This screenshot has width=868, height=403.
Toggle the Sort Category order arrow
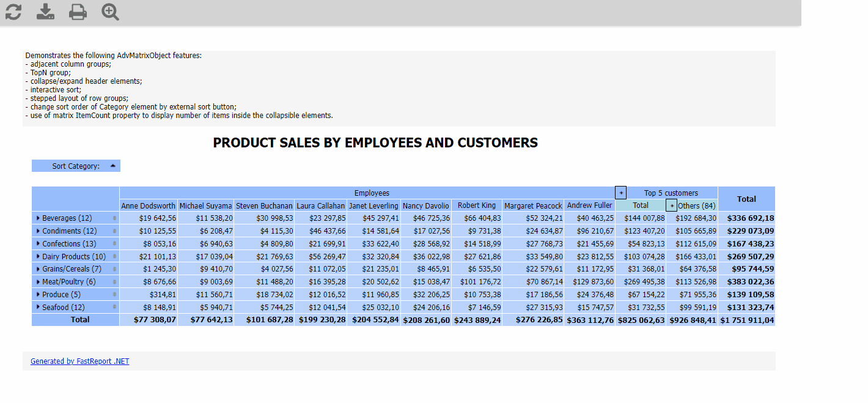coord(113,166)
